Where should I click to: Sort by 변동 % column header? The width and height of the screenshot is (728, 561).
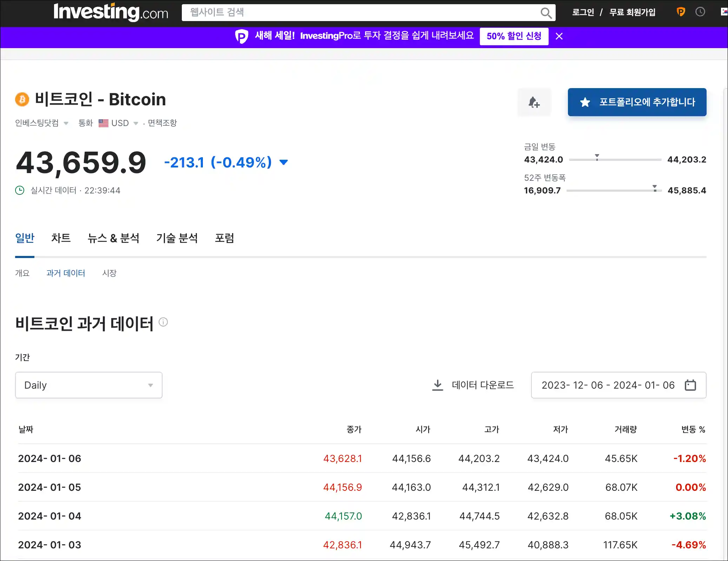pyautogui.click(x=693, y=429)
